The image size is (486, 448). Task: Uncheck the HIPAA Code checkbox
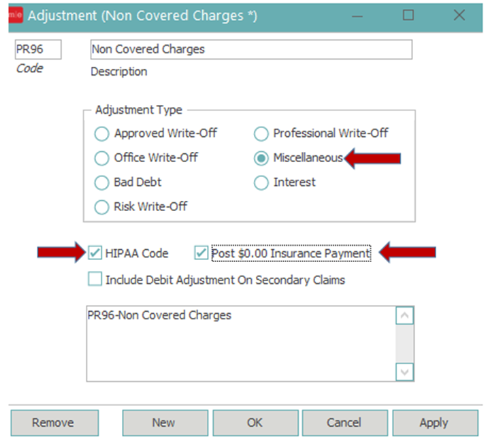click(95, 253)
